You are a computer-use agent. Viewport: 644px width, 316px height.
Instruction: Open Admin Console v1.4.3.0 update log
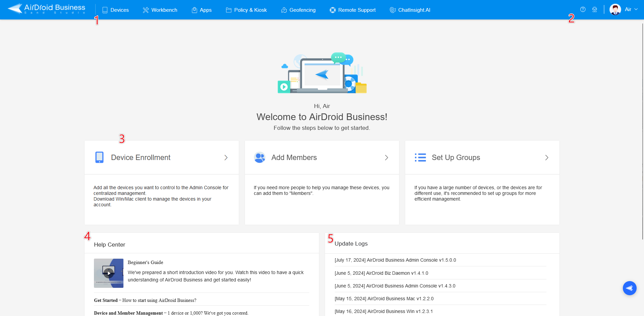click(x=395, y=286)
